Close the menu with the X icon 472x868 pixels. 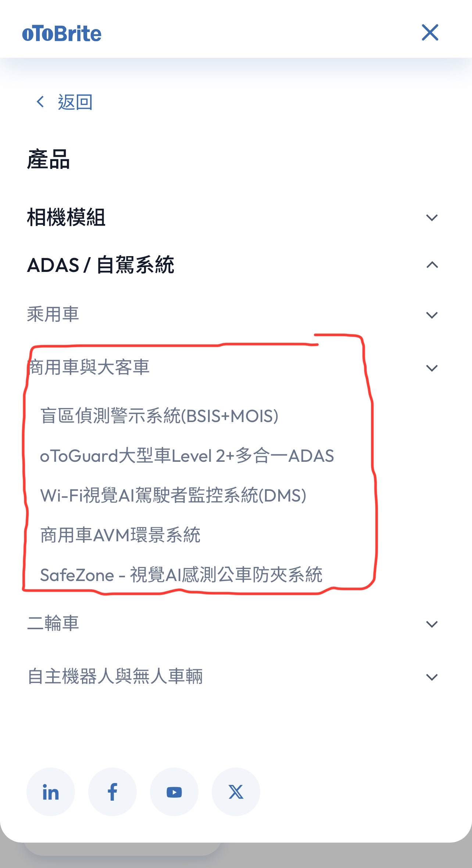pos(430,32)
